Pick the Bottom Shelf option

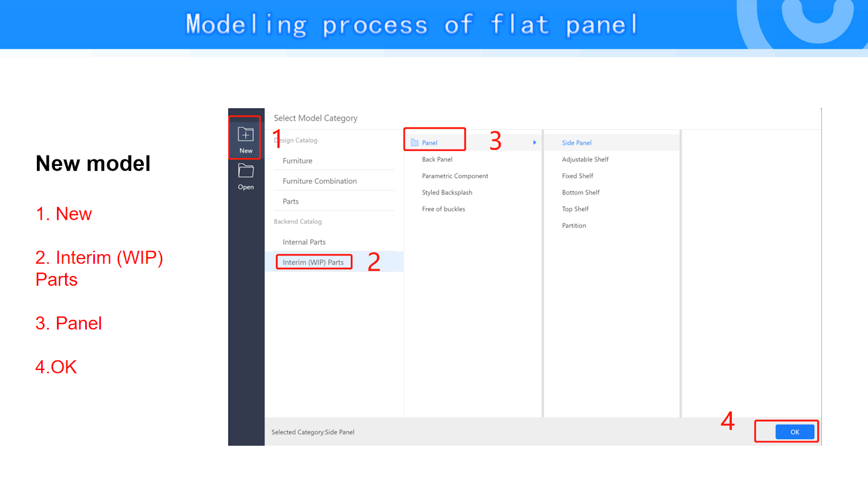click(581, 192)
